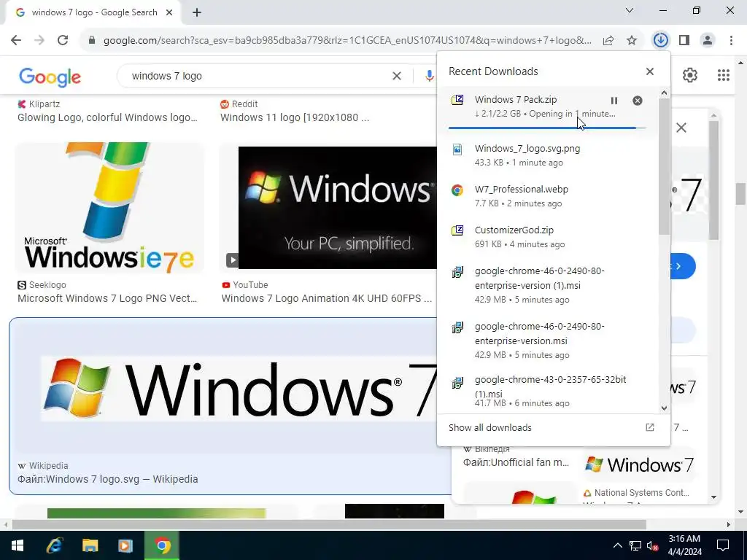Image resolution: width=747 pixels, height=560 pixels.
Task: Bookmark this page with star icon
Action: pyautogui.click(x=632, y=41)
